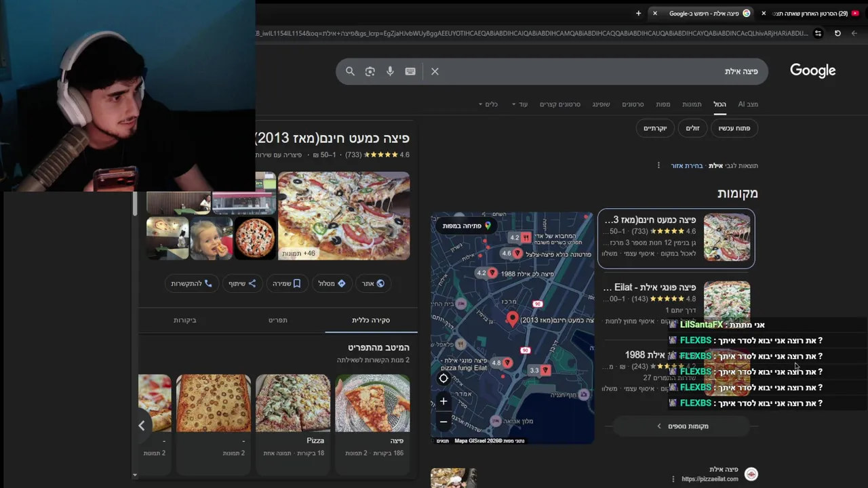Start voice search with microphone icon
This screenshot has width=868, height=488.
pyautogui.click(x=390, y=71)
